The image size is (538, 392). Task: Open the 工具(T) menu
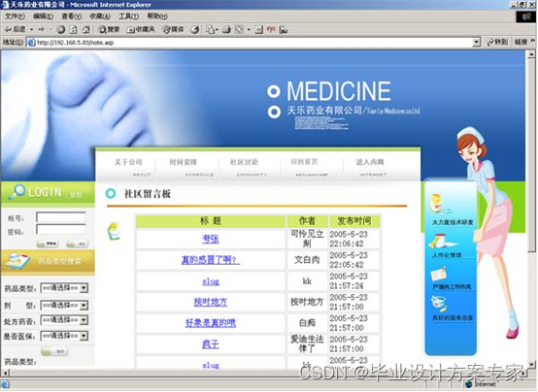click(x=128, y=16)
